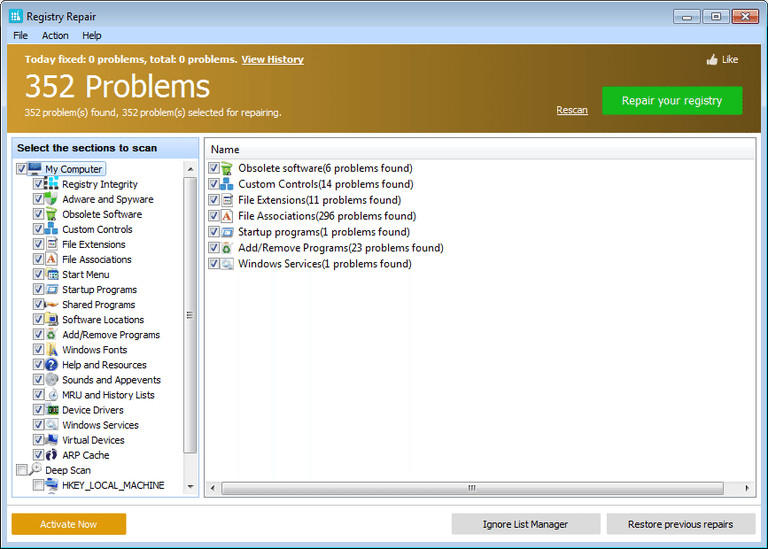Click the Registry Repair app icon in the title bar
The width and height of the screenshot is (768, 549).
16,16
